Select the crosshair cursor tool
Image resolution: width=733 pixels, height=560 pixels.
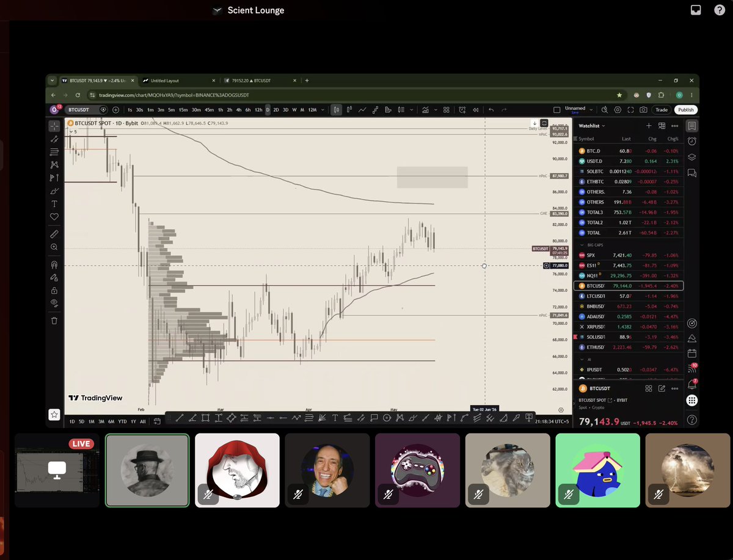point(54,126)
